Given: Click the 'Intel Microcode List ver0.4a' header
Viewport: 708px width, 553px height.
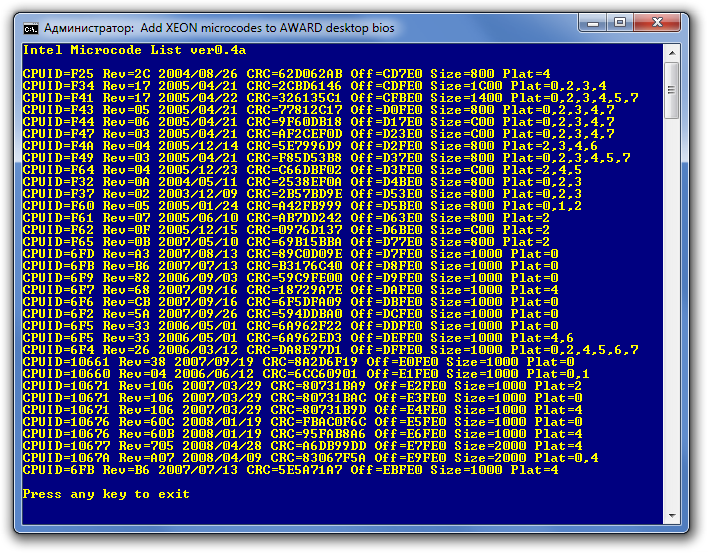Looking at the screenshot, I should [135, 50].
